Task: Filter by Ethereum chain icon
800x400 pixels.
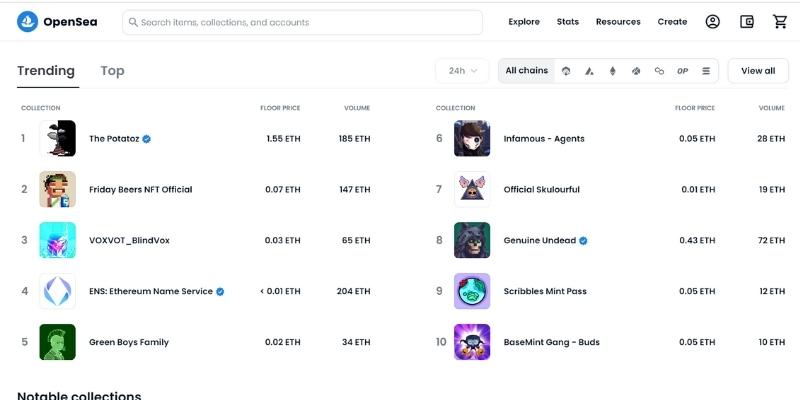Action: 612,71
